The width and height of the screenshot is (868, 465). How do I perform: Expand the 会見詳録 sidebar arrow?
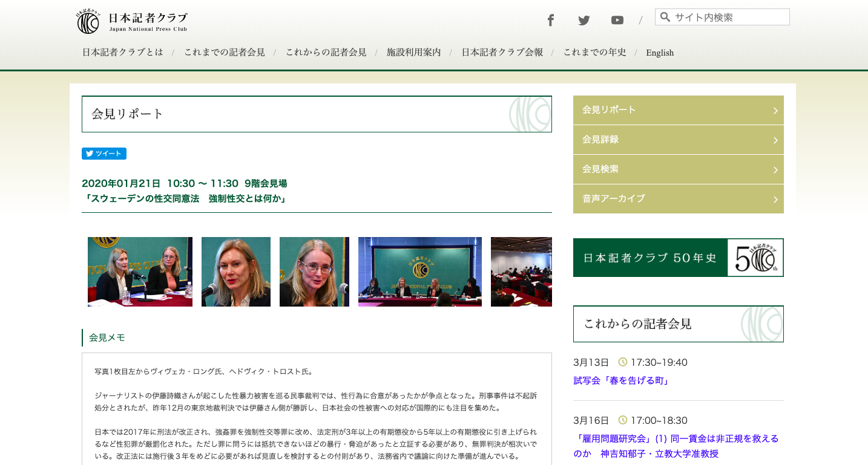click(x=775, y=140)
